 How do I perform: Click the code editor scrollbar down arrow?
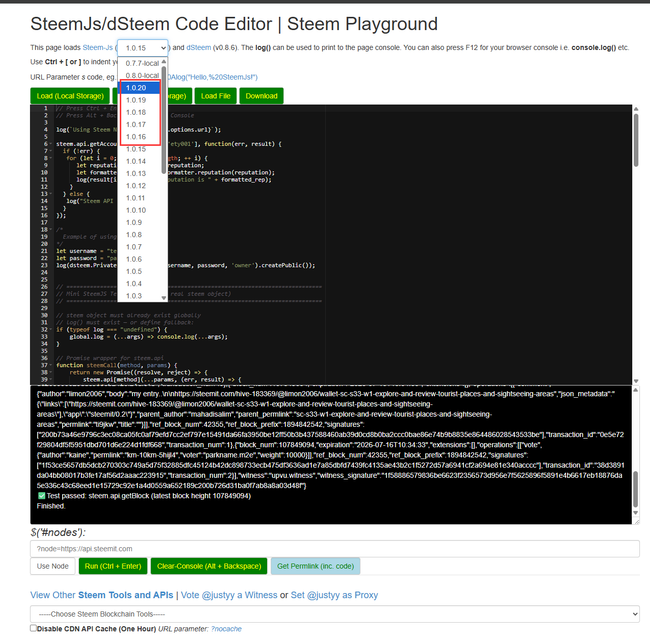pos(636,381)
